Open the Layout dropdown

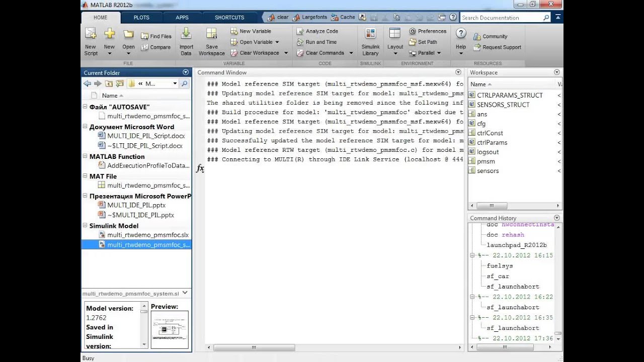[395, 53]
